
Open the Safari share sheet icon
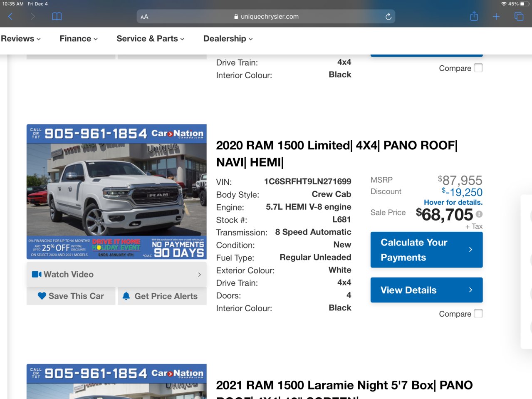coord(474,16)
